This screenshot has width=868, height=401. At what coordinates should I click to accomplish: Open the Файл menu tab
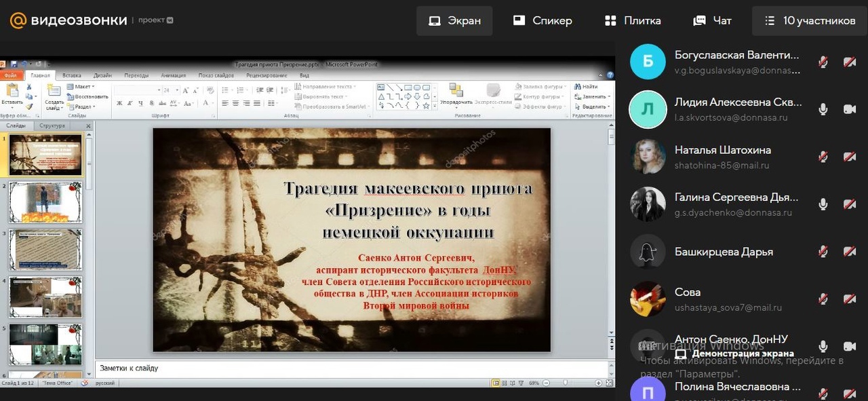(12, 75)
